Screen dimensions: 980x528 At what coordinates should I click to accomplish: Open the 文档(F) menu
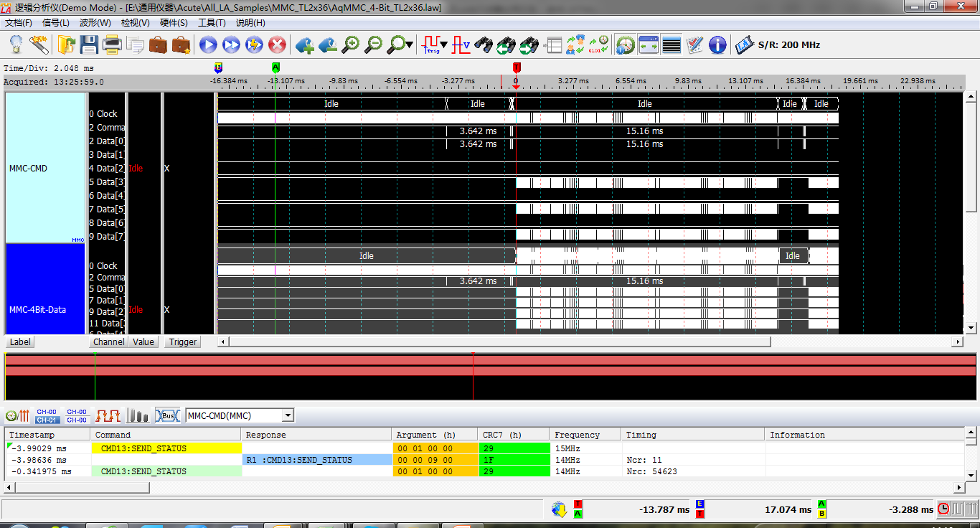tap(19, 23)
